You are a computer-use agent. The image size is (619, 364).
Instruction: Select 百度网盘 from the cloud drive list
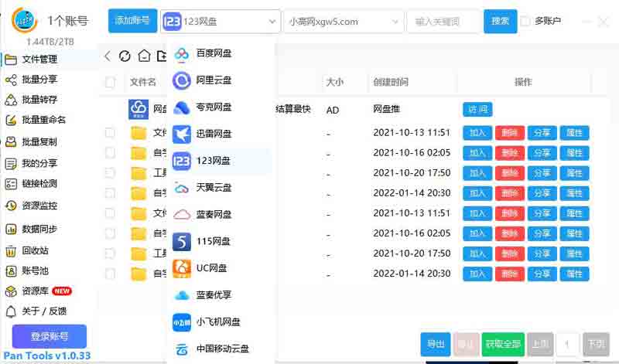coord(214,53)
